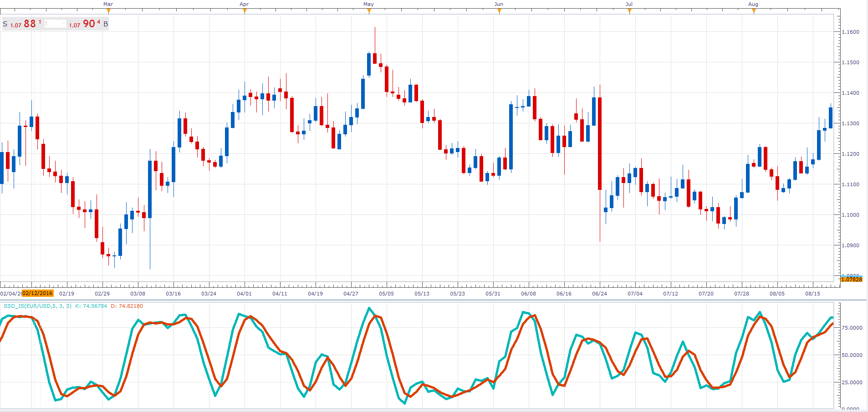Click the S sell button at 1.07881
Screen dimensions: 868x412
click(x=22, y=24)
